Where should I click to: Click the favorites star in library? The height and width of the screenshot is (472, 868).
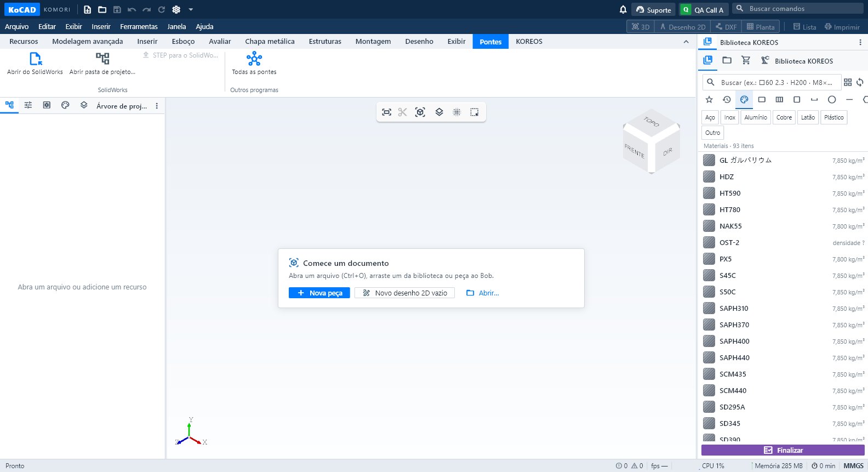(x=709, y=99)
